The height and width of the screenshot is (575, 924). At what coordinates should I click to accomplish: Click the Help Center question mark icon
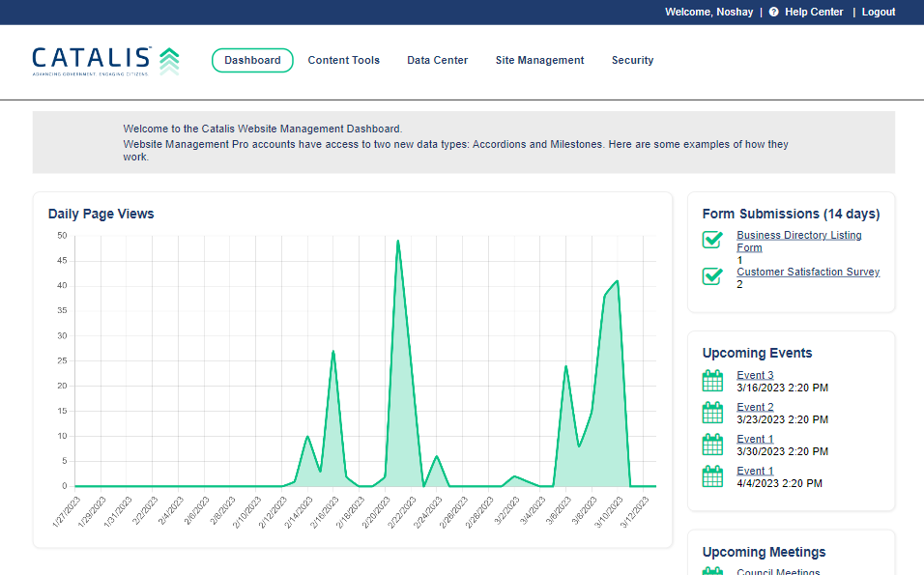772,12
